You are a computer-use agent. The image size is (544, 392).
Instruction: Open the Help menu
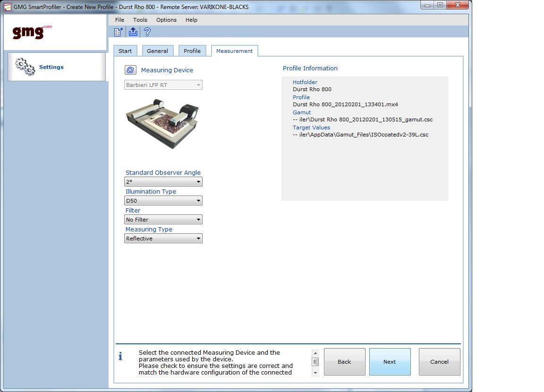point(191,20)
